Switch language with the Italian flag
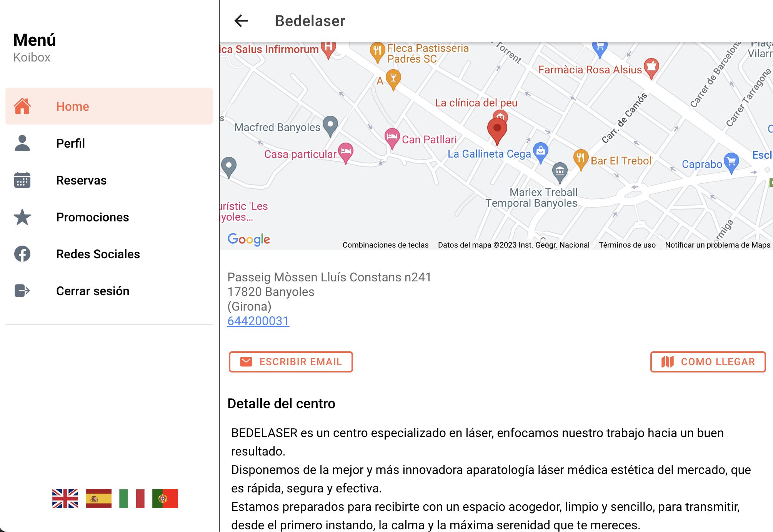Image resolution: width=773 pixels, height=532 pixels. click(x=132, y=499)
